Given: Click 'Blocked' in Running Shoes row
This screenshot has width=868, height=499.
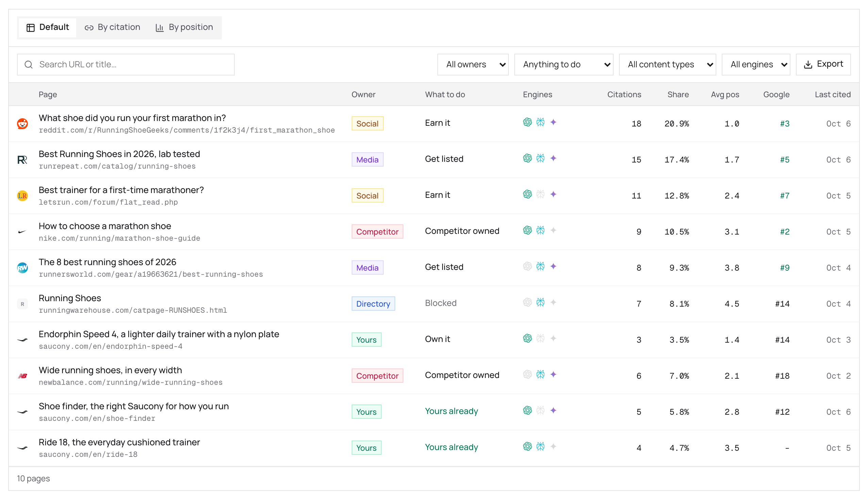Looking at the screenshot, I should point(440,303).
